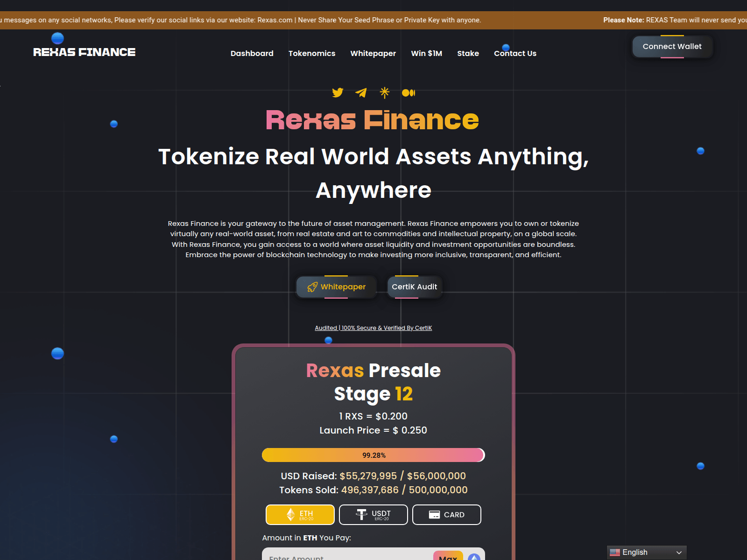This screenshot has width=747, height=560.
Task: Open the Telegram paper plane icon
Action: click(x=361, y=92)
